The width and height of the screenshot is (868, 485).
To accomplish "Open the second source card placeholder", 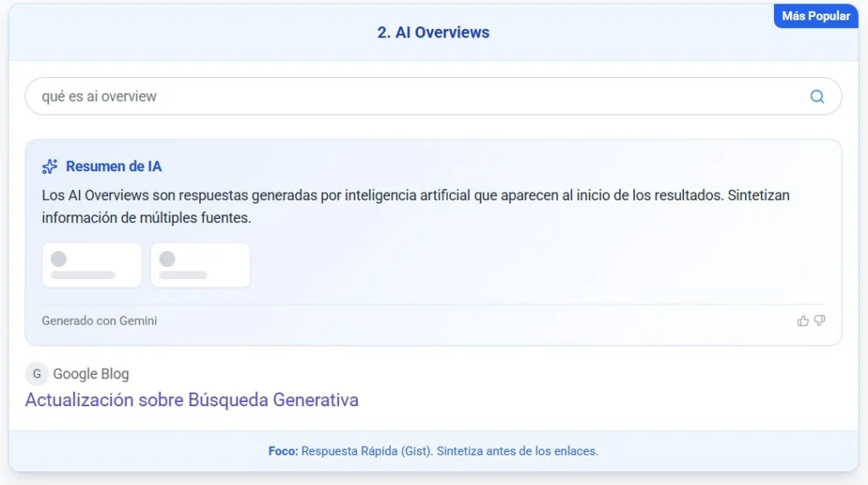I will (200, 265).
